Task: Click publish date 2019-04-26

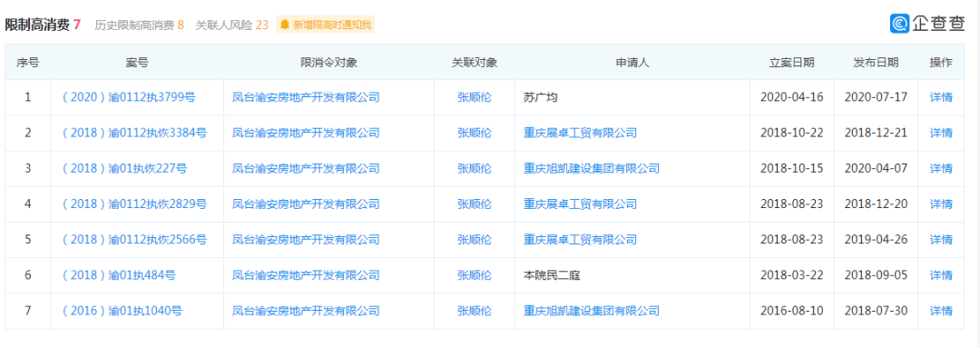Action: point(876,240)
